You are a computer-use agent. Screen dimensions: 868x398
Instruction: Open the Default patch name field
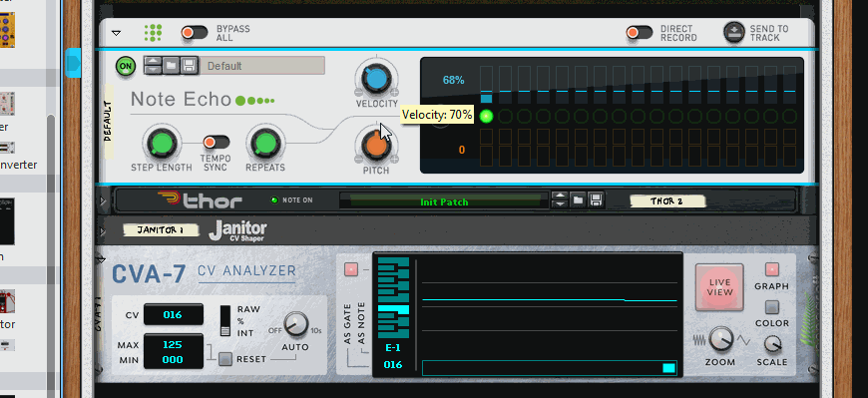point(262,66)
